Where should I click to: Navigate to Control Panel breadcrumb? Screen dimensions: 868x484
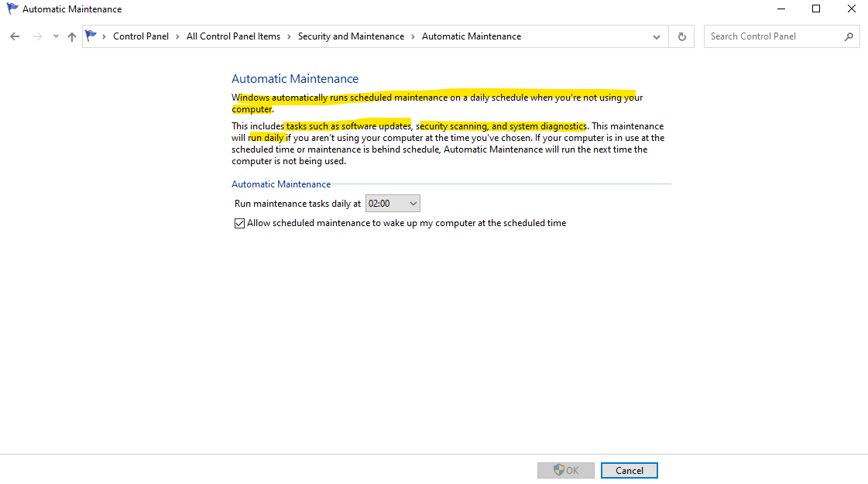point(140,36)
